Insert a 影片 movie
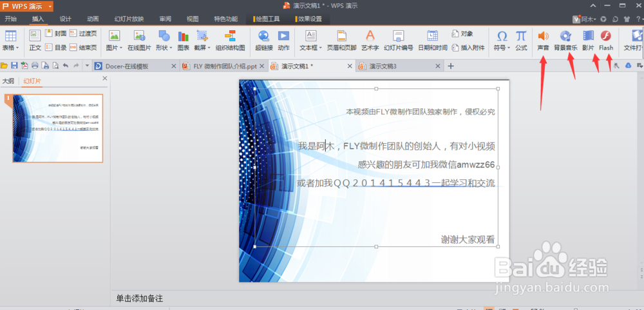644x310 pixels. pyautogui.click(x=588, y=41)
